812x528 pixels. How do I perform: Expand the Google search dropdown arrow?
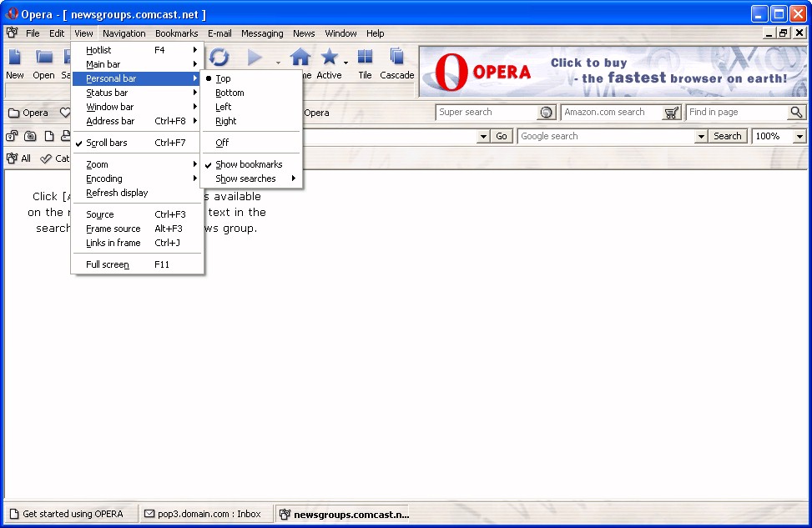point(701,136)
